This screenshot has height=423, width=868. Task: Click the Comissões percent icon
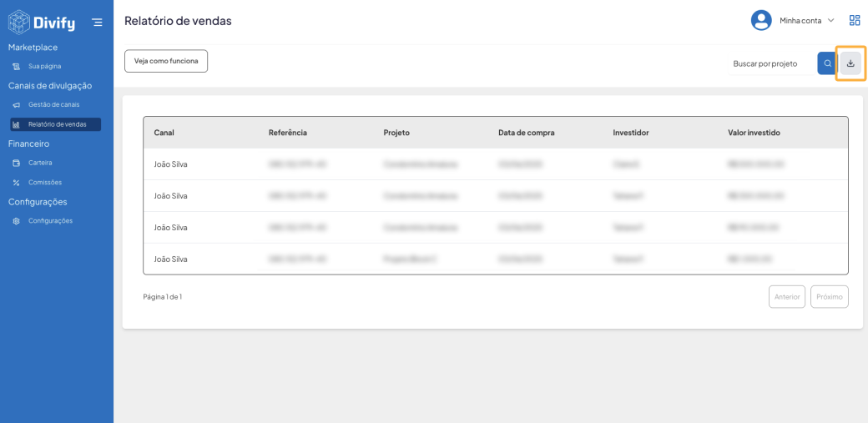click(17, 183)
